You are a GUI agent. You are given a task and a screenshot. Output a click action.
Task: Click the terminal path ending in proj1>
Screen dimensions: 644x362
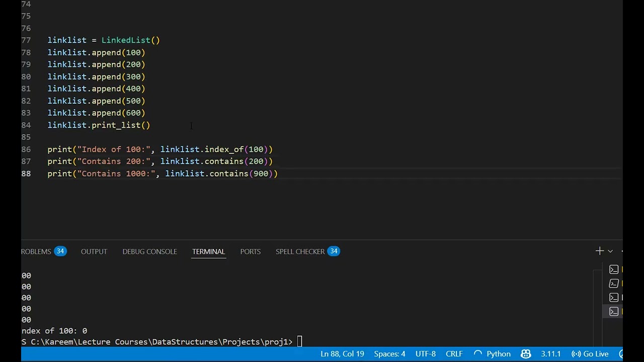tap(162, 342)
